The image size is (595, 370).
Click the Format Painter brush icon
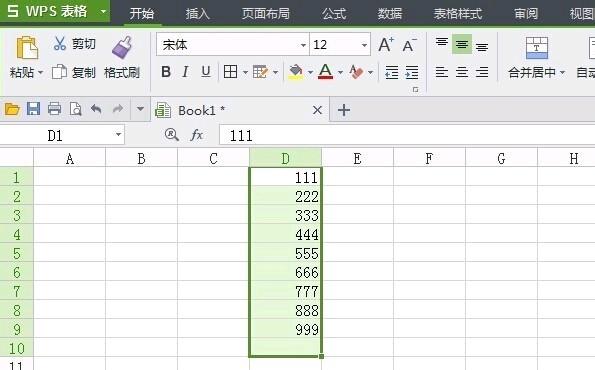pos(122,47)
